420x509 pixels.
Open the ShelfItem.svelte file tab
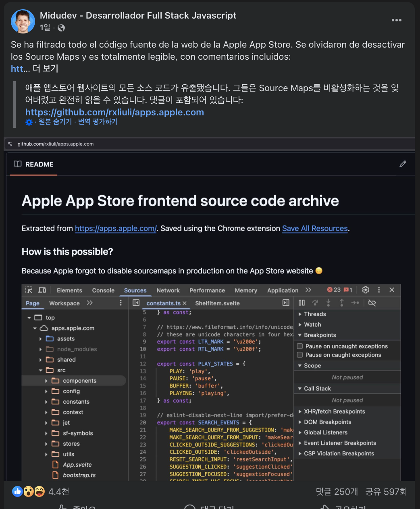click(x=217, y=303)
